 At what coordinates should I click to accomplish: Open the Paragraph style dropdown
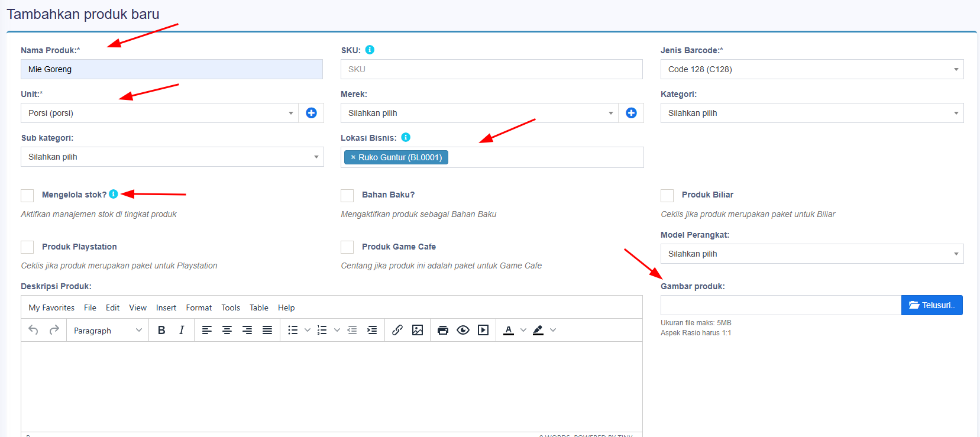108,331
